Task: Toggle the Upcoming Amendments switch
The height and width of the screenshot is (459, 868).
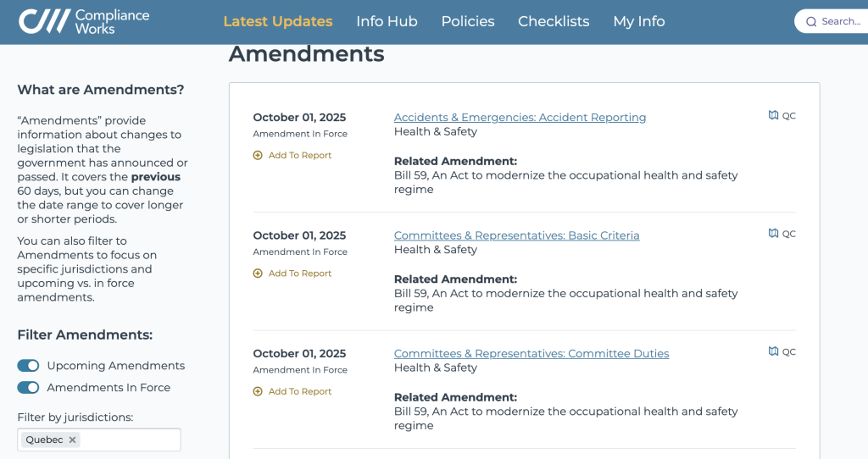Action: tap(28, 366)
